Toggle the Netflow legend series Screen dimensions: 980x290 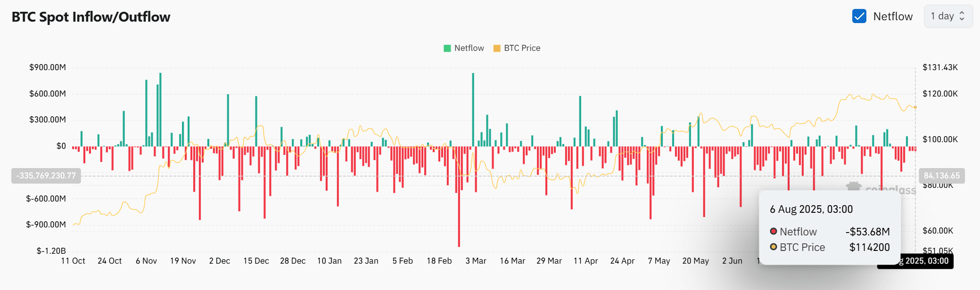click(464, 48)
